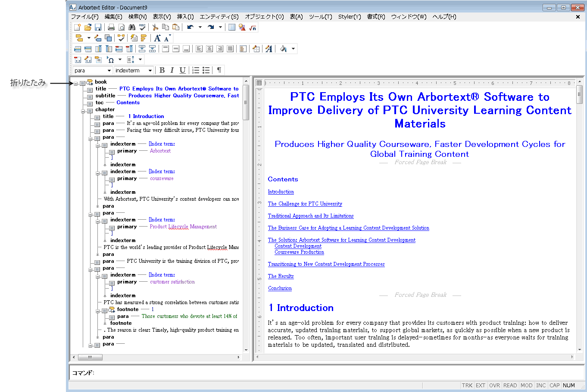Image resolution: width=587 pixels, height=392 pixels.
Task: Click the ruler corner grid icon
Action: [259, 83]
